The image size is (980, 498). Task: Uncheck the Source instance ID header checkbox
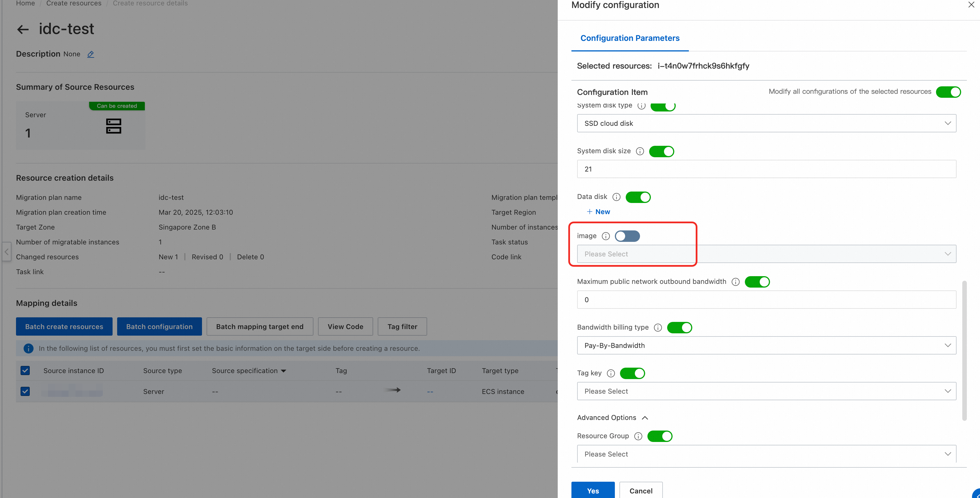[x=25, y=371]
